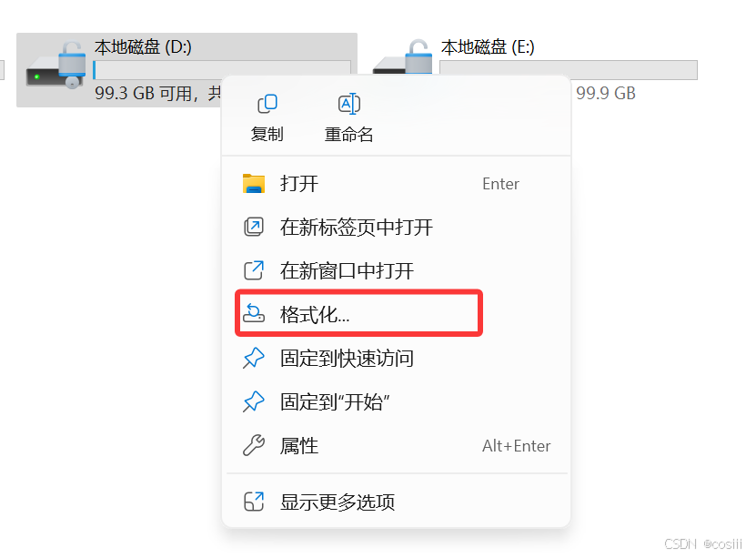Click the pin icon beside 固定到快速访问
The image size is (756, 558).
pos(254,359)
